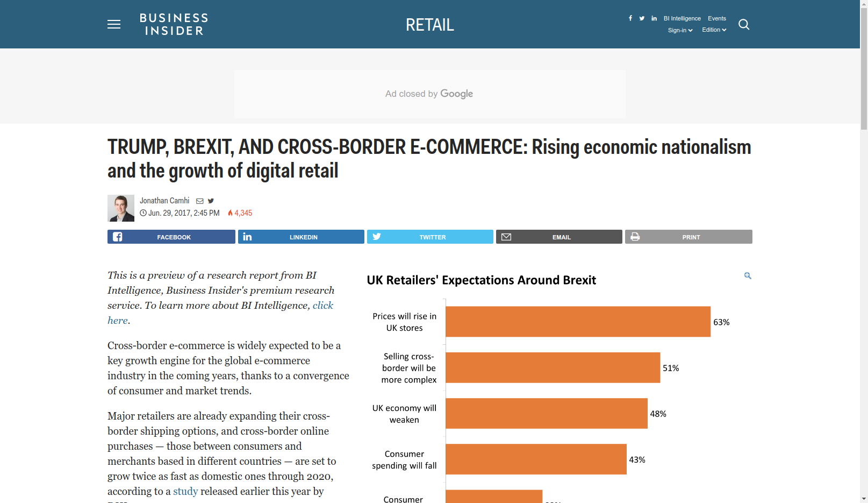Expand the Sign-in dropdown
The height and width of the screenshot is (503, 868).
680,30
